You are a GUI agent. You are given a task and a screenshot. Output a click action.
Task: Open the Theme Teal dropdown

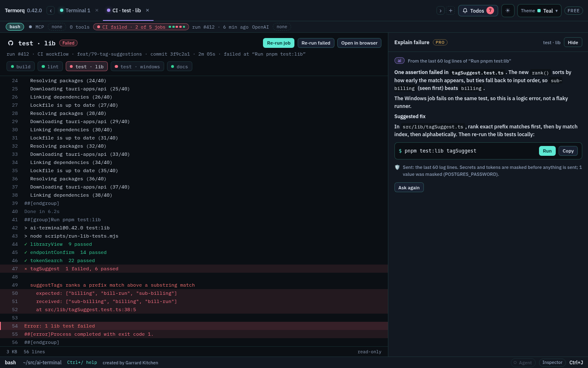[539, 11]
